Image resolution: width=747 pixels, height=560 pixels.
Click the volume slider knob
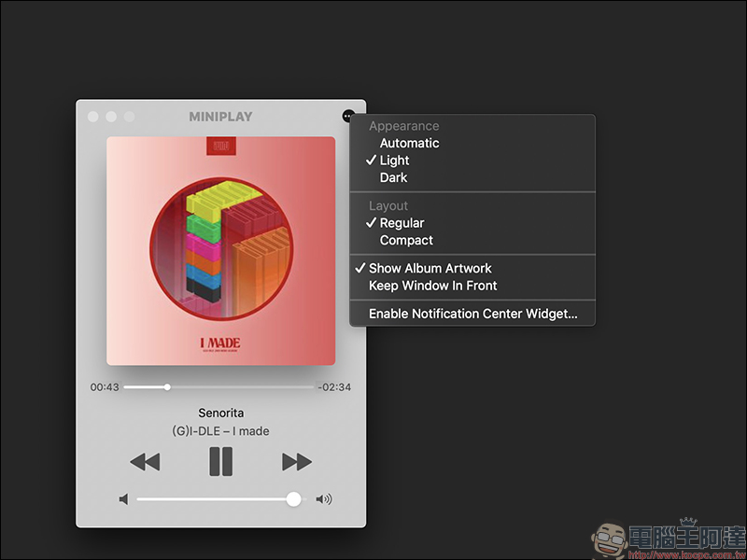[x=293, y=499]
